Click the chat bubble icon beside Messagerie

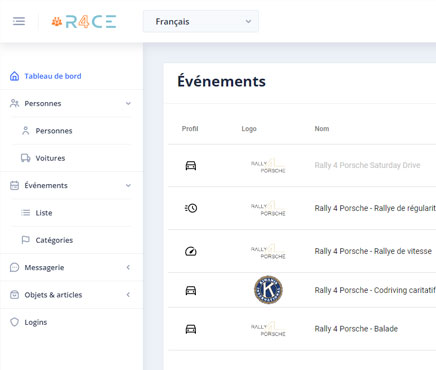pos(14,267)
